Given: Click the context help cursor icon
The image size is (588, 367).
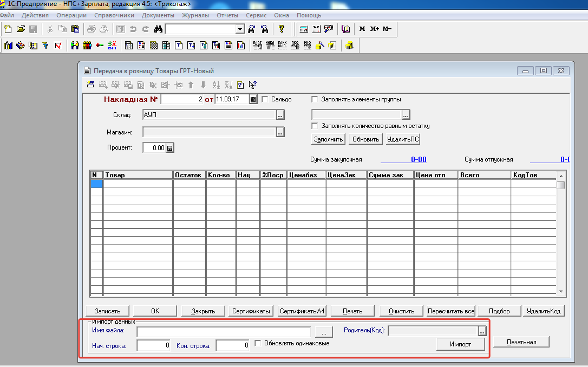Looking at the screenshot, I should [x=252, y=85].
